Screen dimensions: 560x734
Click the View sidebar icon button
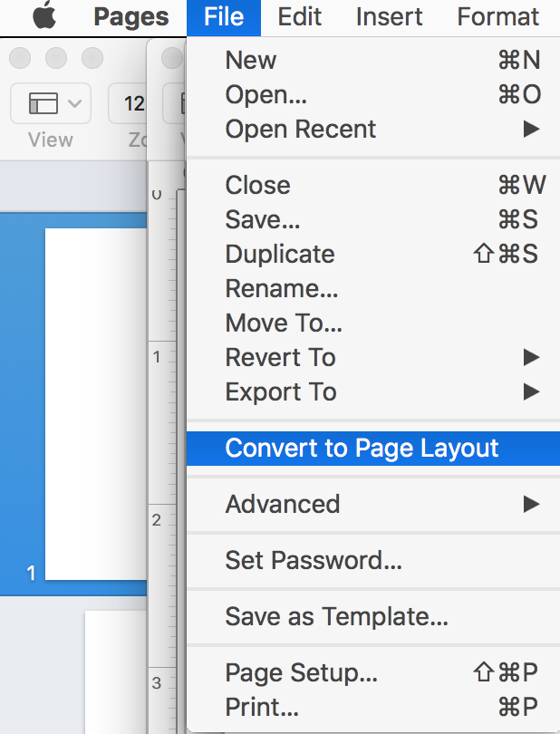coord(50,104)
